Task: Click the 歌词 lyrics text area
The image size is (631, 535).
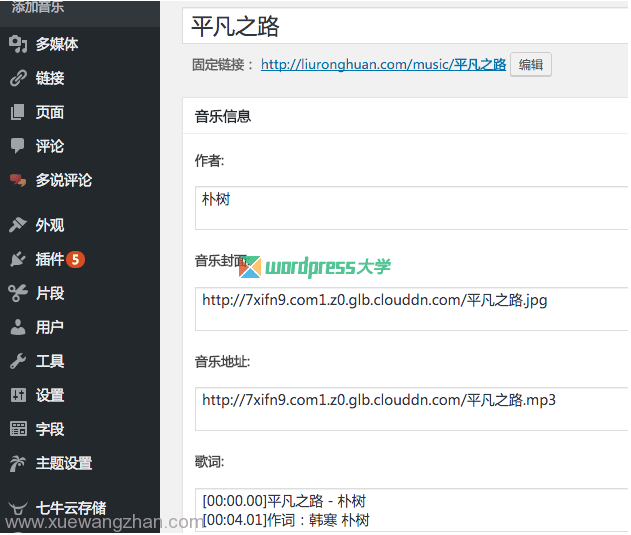Action: (x=411, y=510)
